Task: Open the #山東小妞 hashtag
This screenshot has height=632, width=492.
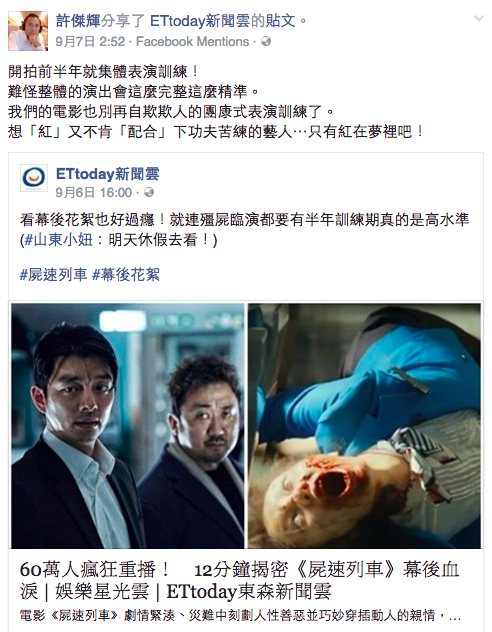Action: [58, 240]
